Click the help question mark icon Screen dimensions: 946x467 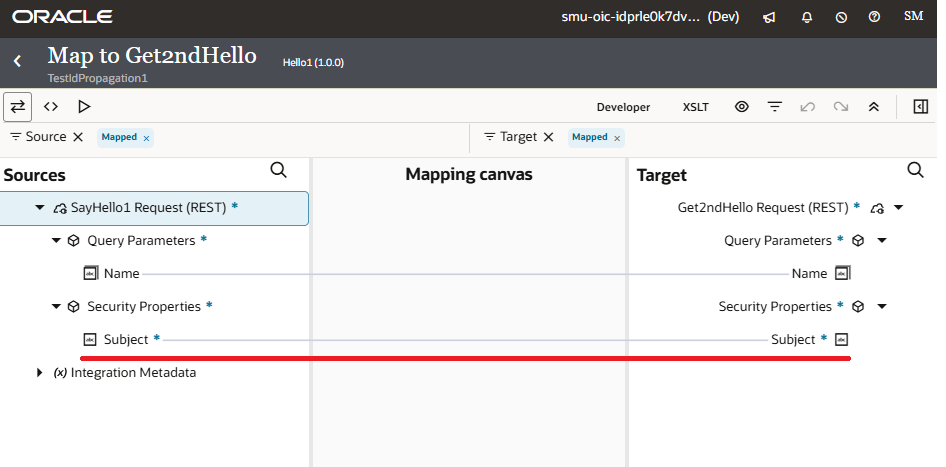(x=874, y=17)
